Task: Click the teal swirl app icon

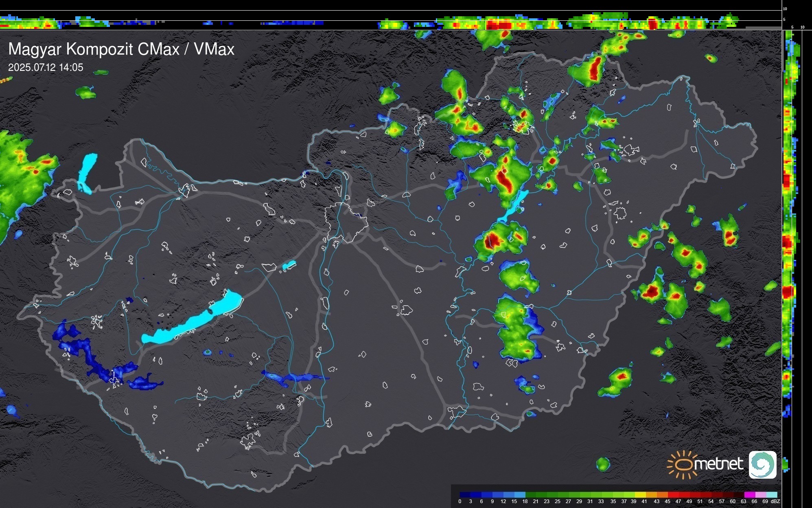Action: [762, 464]
